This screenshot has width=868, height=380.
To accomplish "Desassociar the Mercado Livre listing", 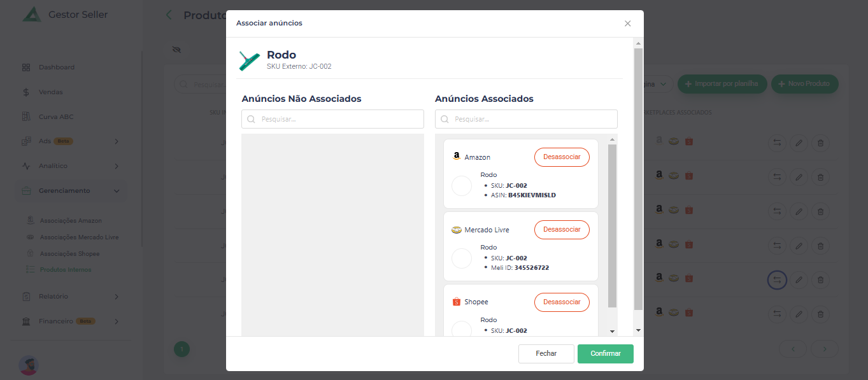I will click(x=561, y=230).
